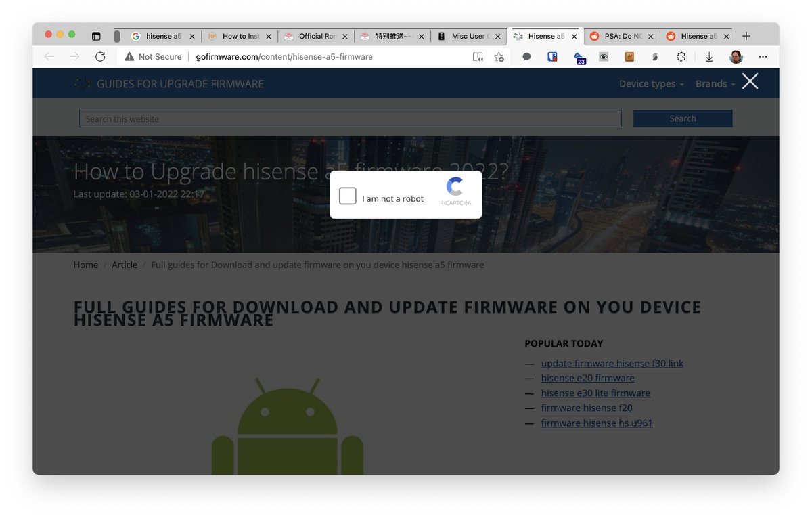Click the address bar URL gofirmware.com

point(284,57)
